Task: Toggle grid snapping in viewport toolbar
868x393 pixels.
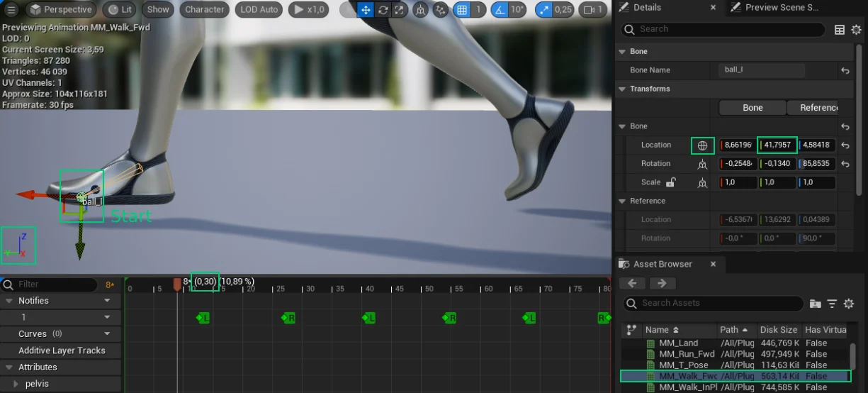Action: [x=462, y=10]
